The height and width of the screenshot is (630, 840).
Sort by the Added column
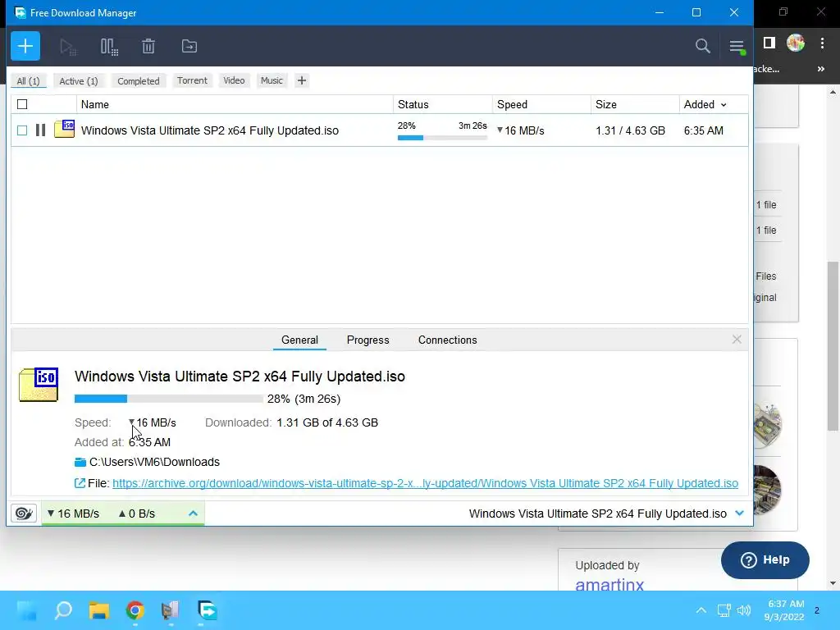(705, 104)
